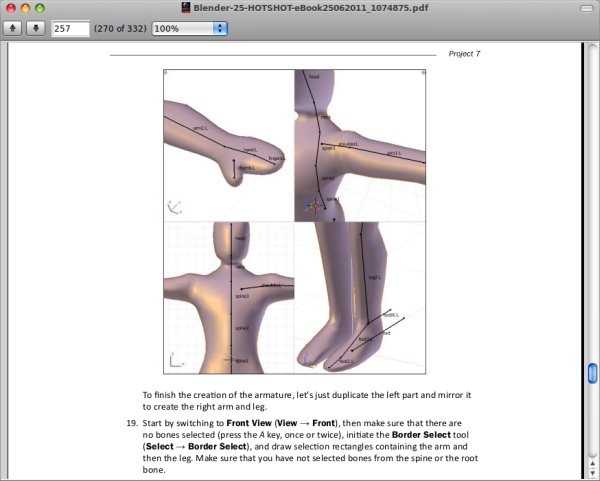Click the yellow minimize window button
Viewport: 600px width, 481px height.
click(x=25, y=8)
